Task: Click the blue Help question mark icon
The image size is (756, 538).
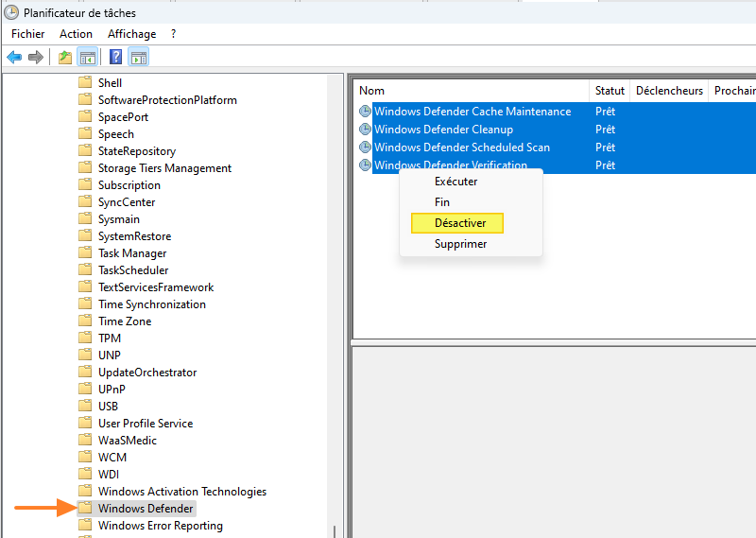Action: tap(115, 58)
